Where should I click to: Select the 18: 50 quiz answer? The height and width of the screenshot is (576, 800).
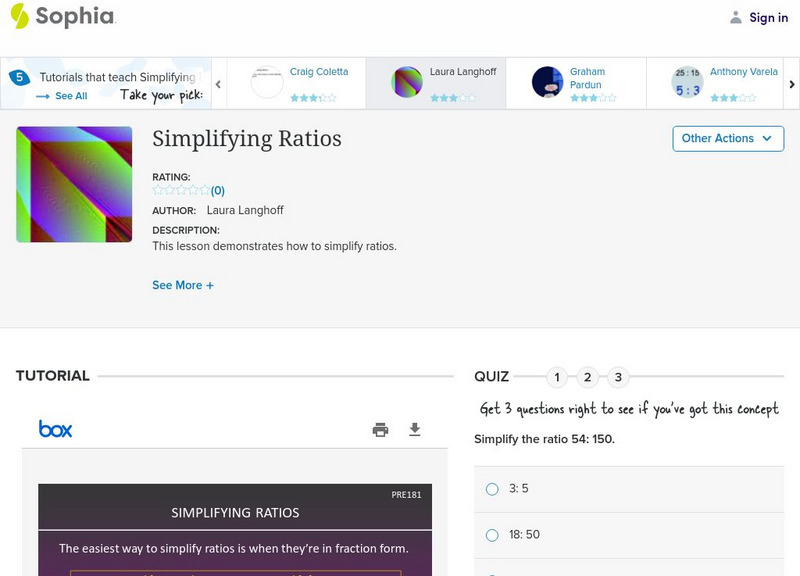click(x=491, y=535)
